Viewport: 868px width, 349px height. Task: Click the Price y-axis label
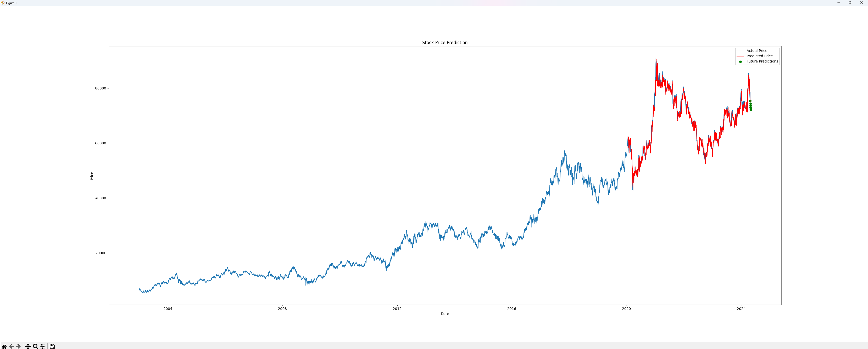pyautogui.click(x=92, y=176)
